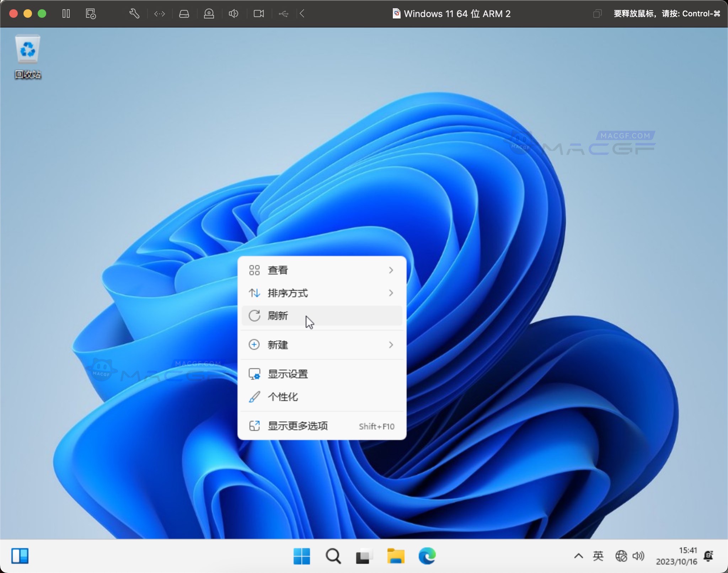Select 刷新 from the context menu
Viewport: 728px width, 573px height.
pyautogui.click(x=278, y=316)
